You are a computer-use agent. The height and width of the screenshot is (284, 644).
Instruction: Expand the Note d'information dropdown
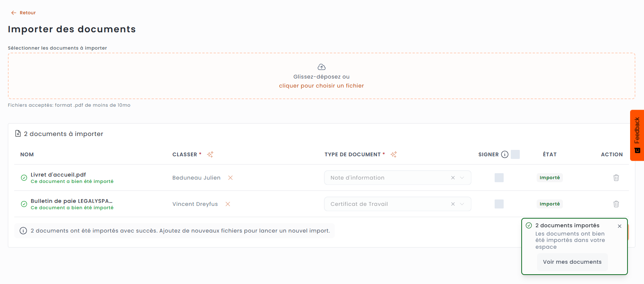(462, 178)
